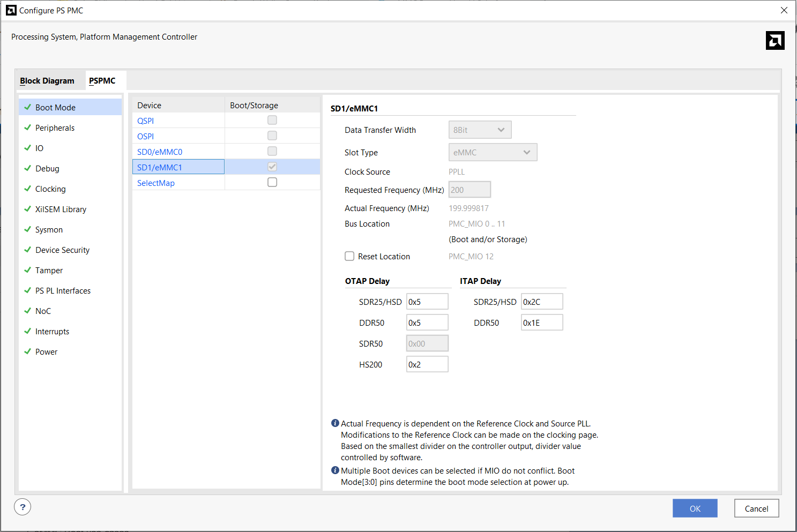
Task: Click the green checkmark beside Device Security
Action: pyautogui.click(x=28, y=250)
